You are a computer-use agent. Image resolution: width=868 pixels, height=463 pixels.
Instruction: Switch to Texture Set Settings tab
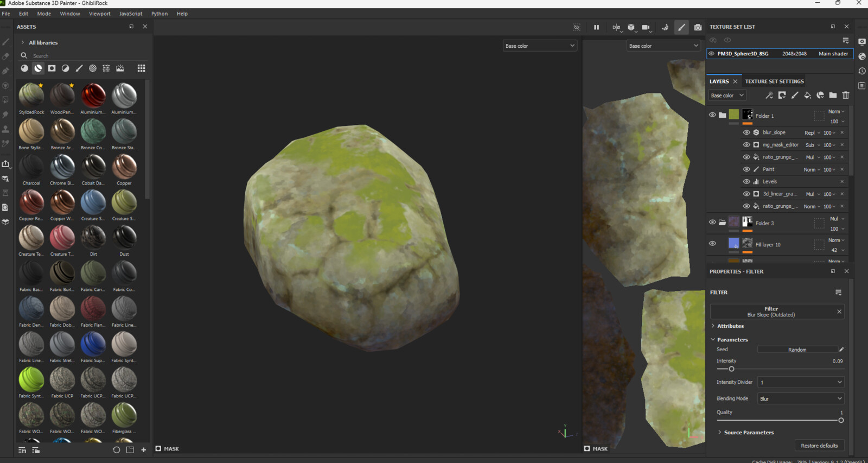(x=774, y=81)
